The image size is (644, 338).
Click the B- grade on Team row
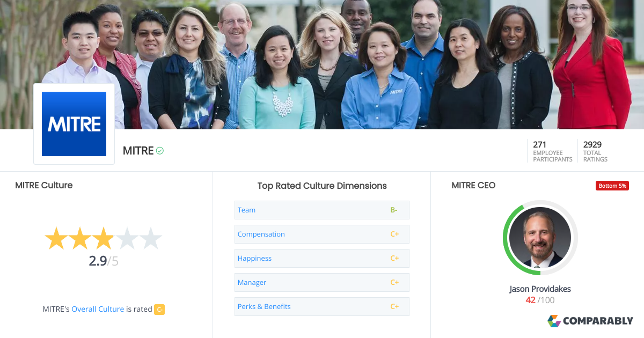(x=394, y=210)
